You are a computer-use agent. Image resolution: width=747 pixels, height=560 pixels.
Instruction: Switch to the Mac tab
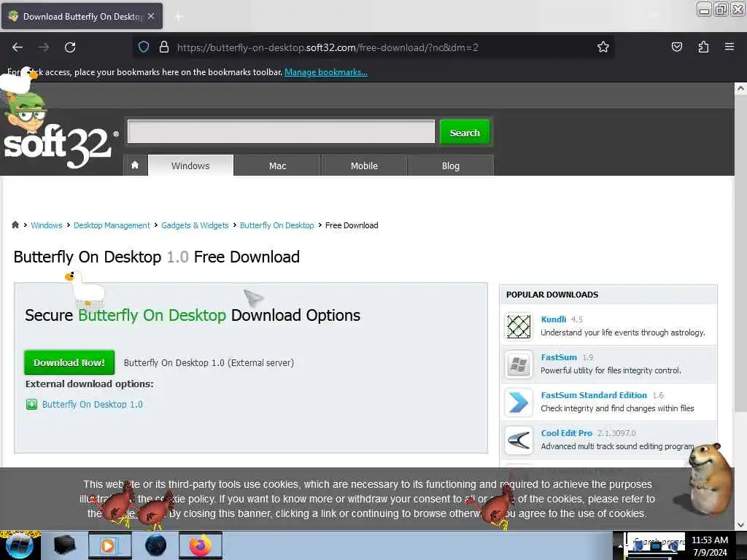(x=278, y=166)
